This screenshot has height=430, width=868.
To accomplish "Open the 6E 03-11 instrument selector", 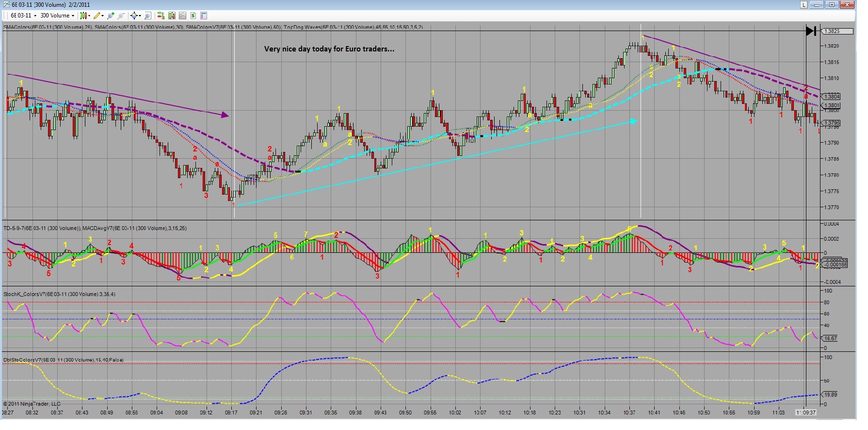I will click(23, 16).
